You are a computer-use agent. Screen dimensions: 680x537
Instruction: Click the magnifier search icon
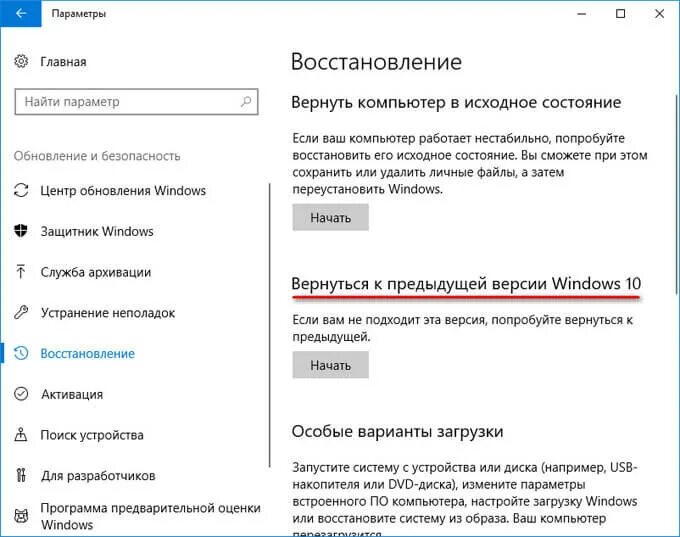[x=245, y=102]
